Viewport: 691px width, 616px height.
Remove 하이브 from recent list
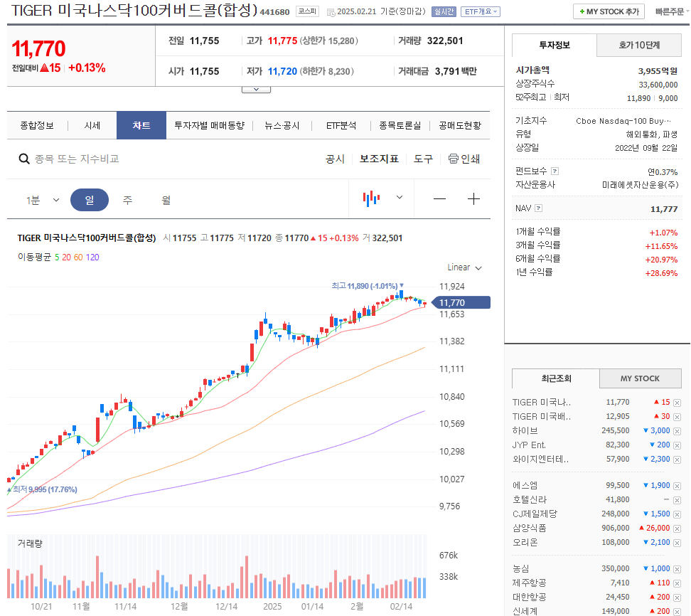pos(677,431)
